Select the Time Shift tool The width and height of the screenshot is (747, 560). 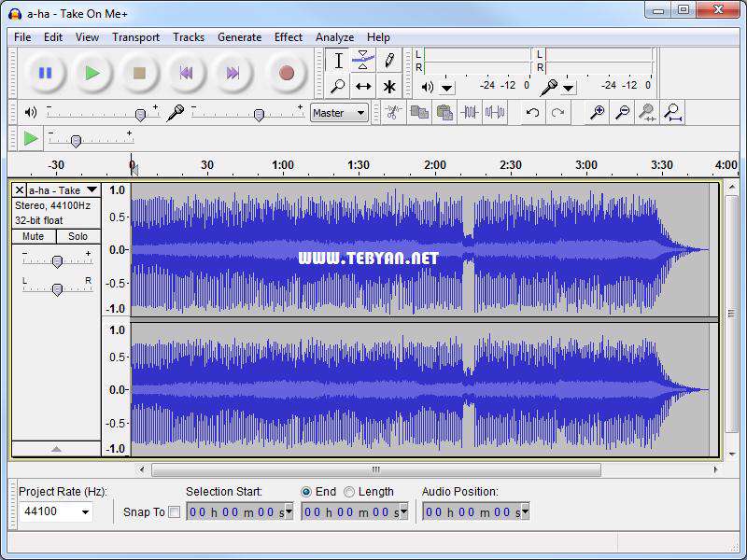coord(362,86)
